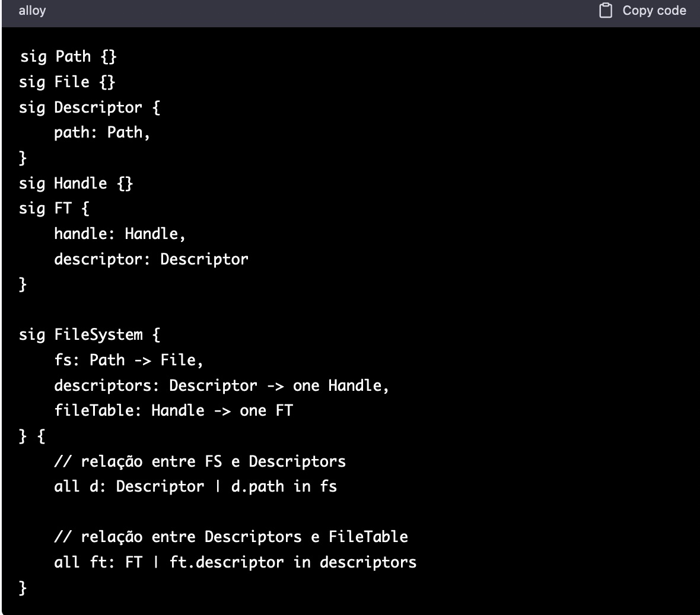Click the clipboard icon in the header
700x615 pixels.
pyautogui.click(x=606, y=11)
